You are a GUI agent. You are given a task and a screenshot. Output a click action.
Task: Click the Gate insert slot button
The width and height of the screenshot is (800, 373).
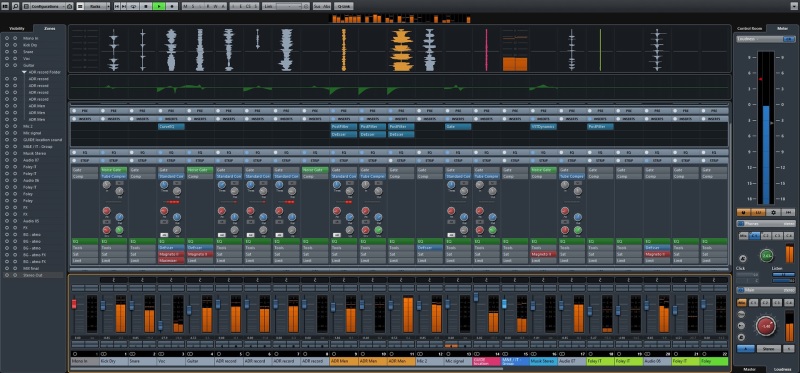click(458, 127)
